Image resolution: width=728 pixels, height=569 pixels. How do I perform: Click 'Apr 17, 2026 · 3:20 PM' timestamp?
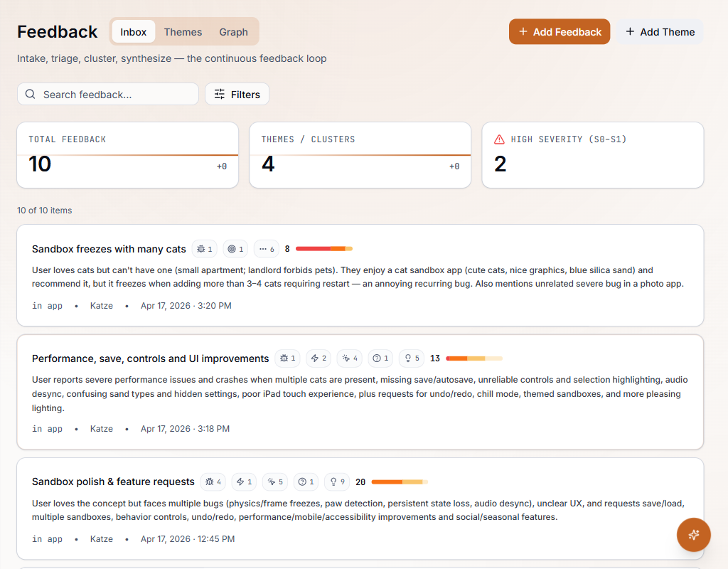[186, 306]
